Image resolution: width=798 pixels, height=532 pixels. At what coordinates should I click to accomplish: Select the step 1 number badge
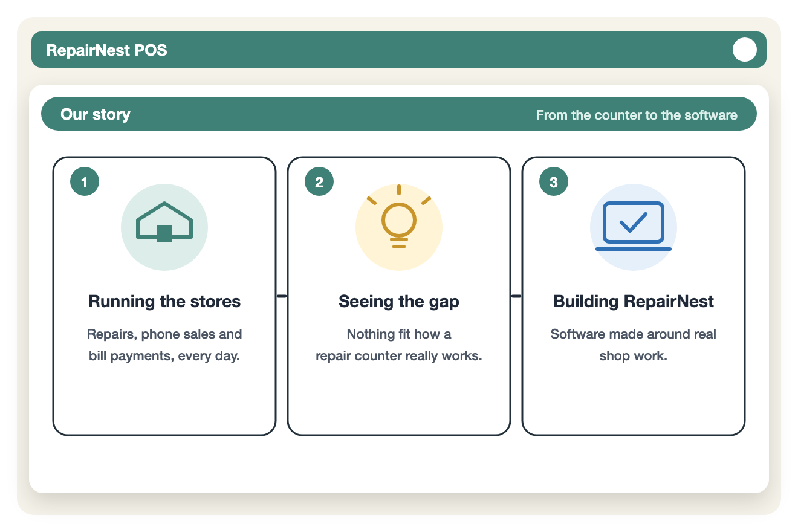[85, 181]
